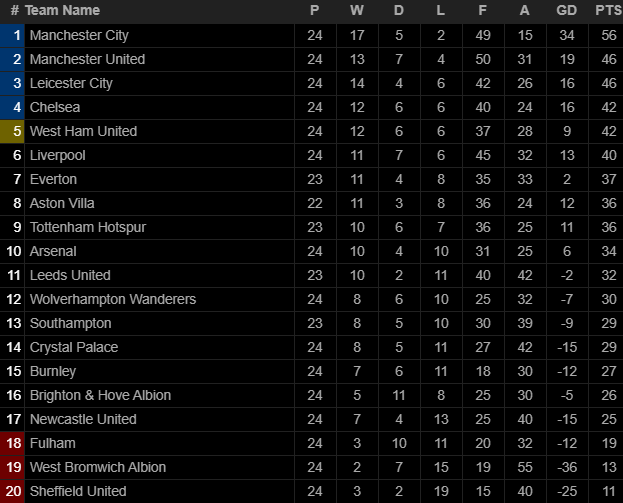Click Tottenham Hotspur in standings

(x=88, y=227)
